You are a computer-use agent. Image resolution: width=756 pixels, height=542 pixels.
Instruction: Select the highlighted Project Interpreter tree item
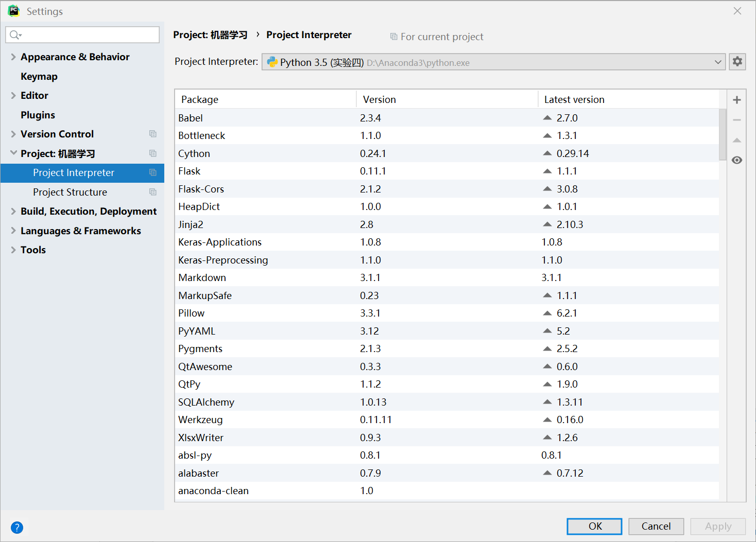coord(82,173)
